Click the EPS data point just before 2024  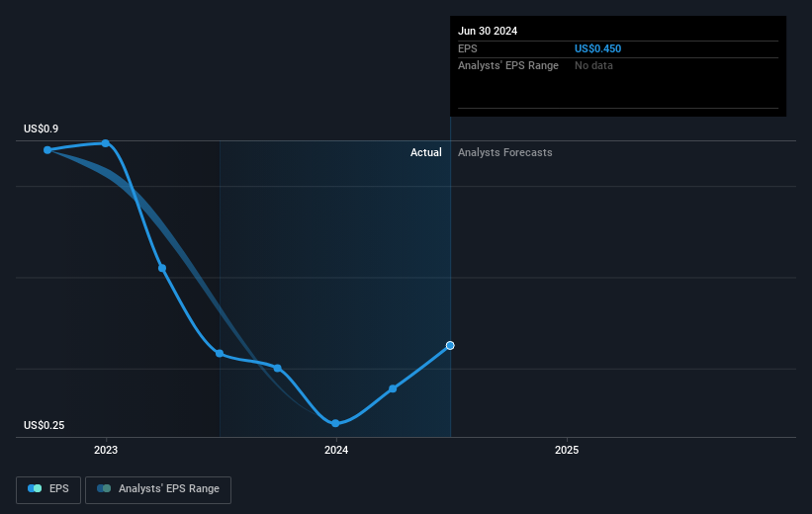point(278,368)
